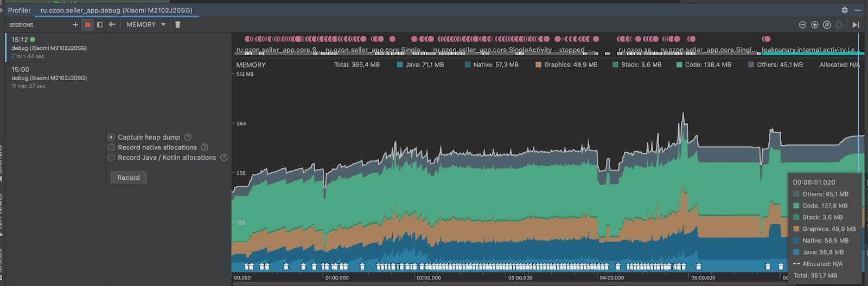Zoom out the timeline

803,25
